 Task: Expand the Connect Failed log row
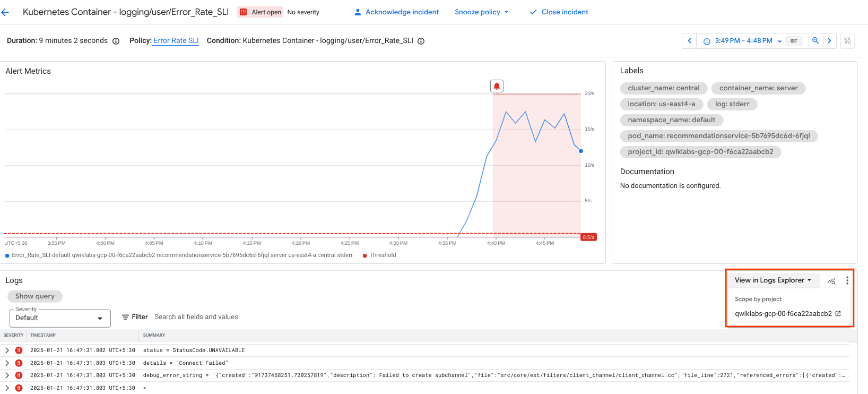pos(7,363)
